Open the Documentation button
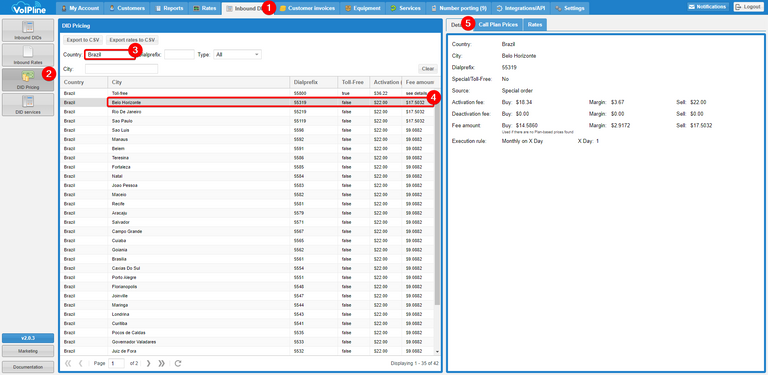Viewport: 768px width, 375px height. coord(28,367)
